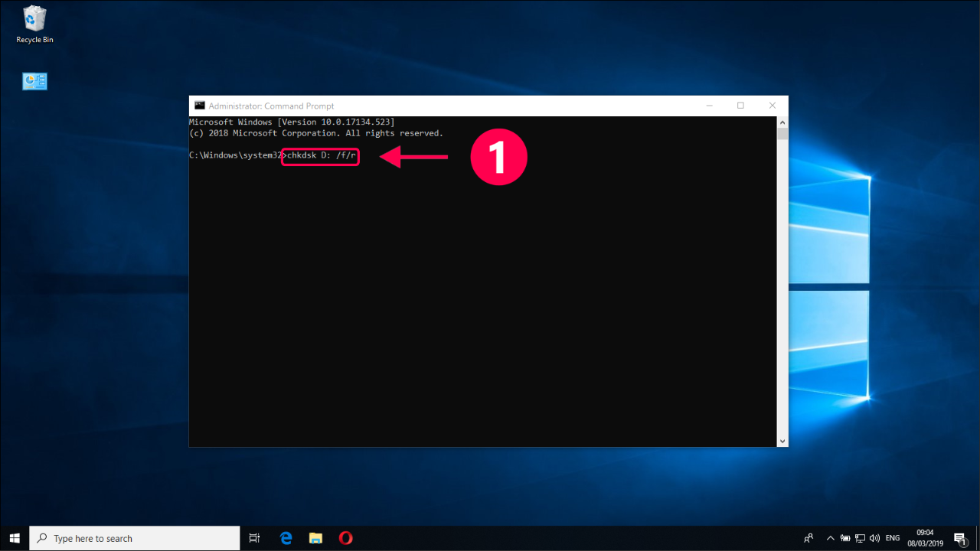Open File Explorer from the taskbar

coord(315,538)
